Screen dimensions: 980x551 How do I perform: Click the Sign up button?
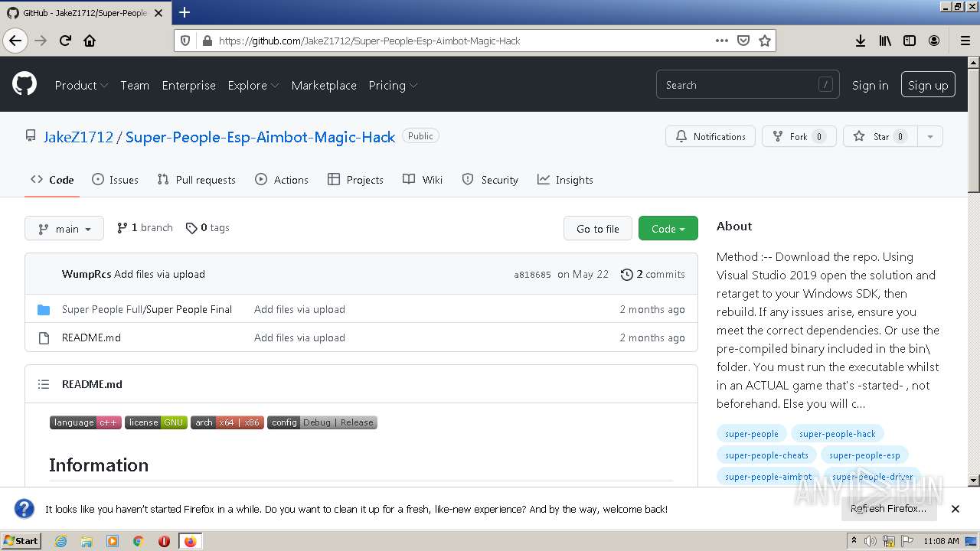pyautogui.click(x=928, y=85)
